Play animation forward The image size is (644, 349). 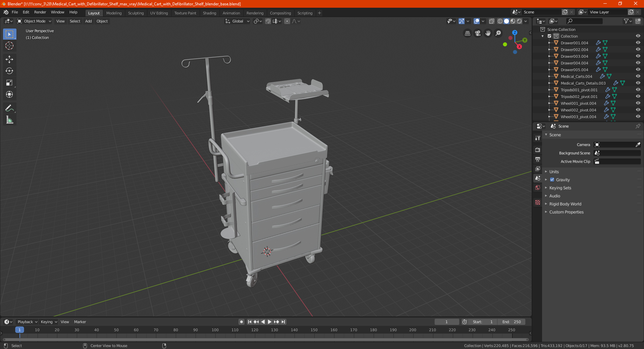[270, 322]
